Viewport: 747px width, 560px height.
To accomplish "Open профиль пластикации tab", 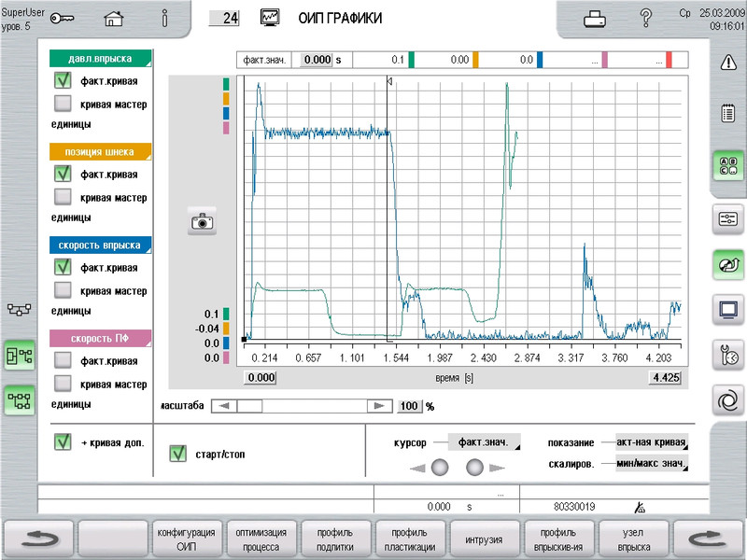I will coord(410,539).
